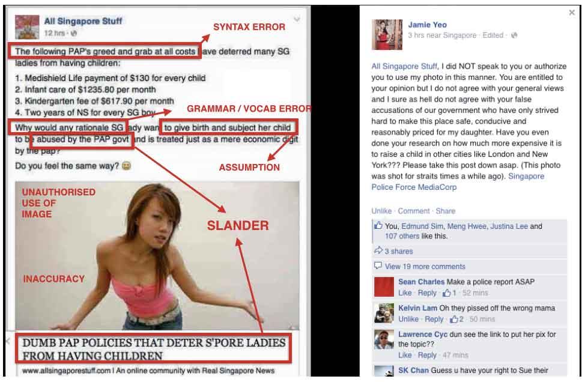Unlike Jamie Yeo's post
This screenshot has width=588, height=382.
[381, 211]
